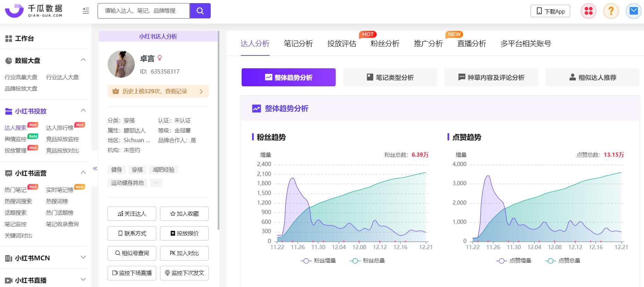Open the red four-dot apps icon

click(x=588, y=11)
